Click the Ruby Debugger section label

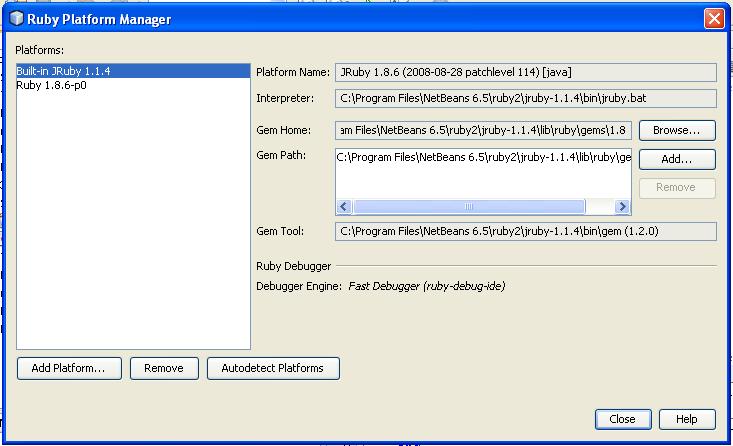[294, 266]
